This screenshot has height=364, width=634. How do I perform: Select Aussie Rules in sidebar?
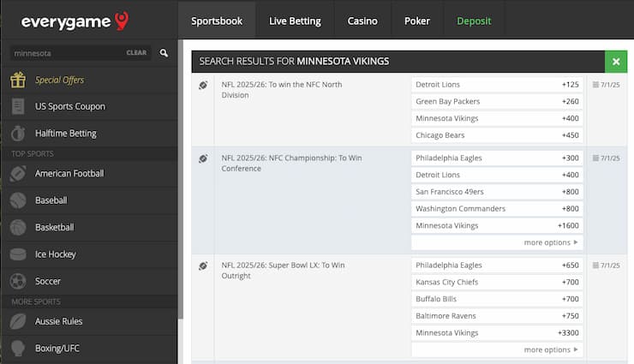pyautogui.click(x=58, y=321)
